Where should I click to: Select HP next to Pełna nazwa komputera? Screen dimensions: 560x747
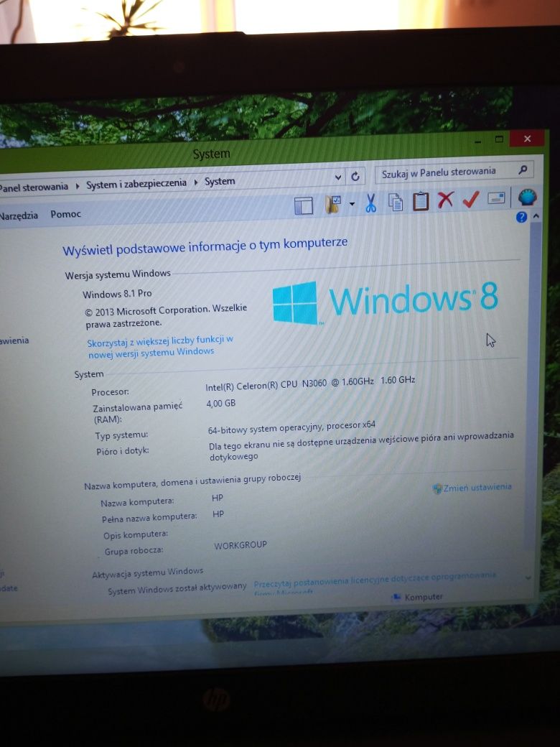coord(218,514)
